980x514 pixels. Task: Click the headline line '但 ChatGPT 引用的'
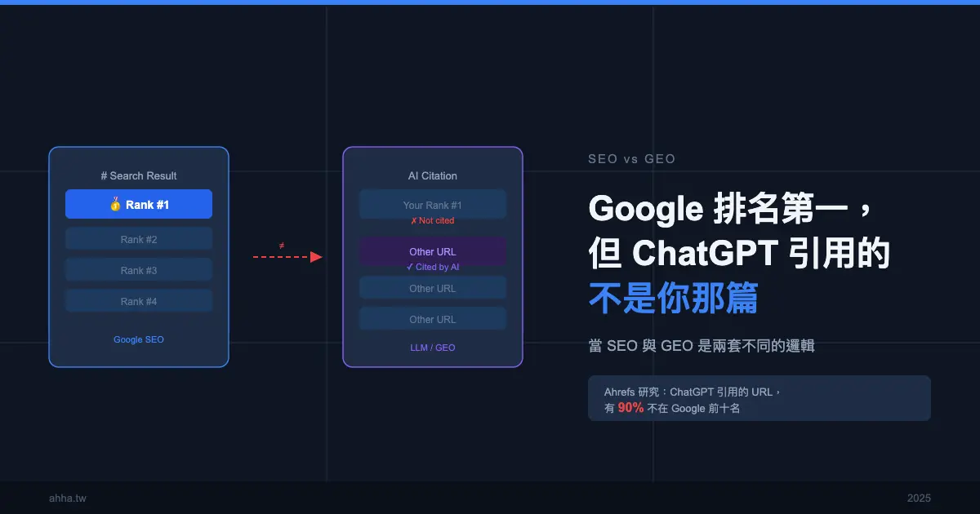739,254
